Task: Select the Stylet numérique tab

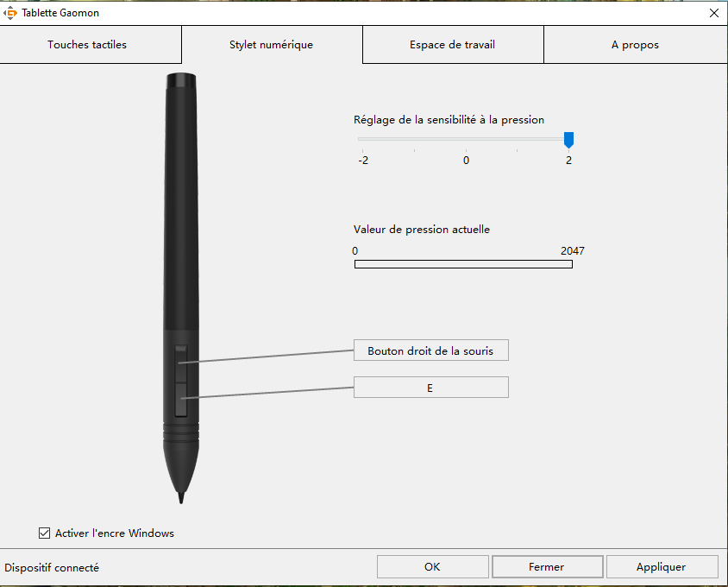Action: coord(271,45)
